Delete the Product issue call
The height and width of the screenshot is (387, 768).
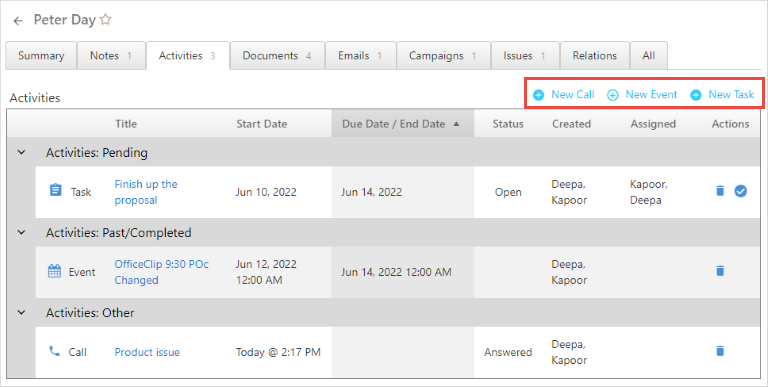point(720,351)
